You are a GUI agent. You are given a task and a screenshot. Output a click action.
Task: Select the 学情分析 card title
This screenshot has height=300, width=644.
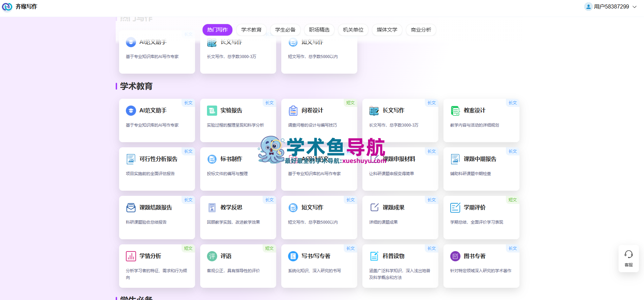[150, 256]
